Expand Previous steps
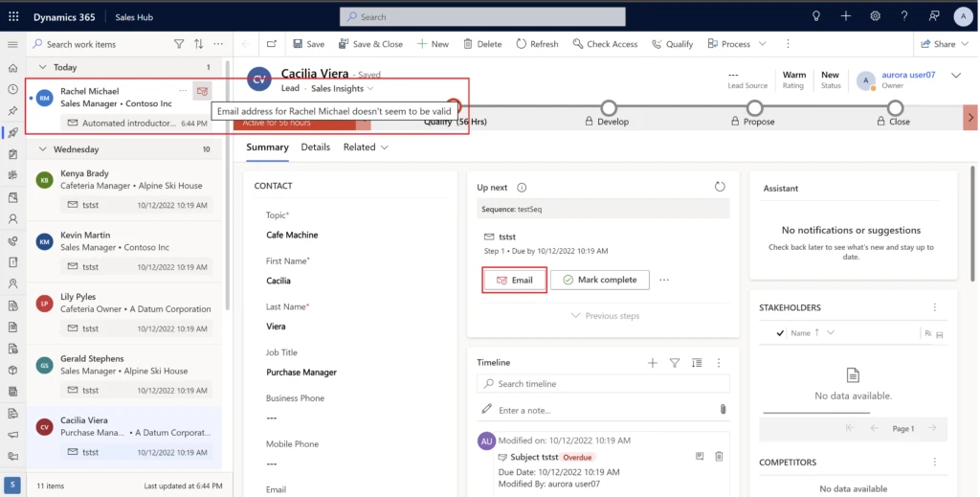The height and width of the screenshot is (497, 980). 605,316
